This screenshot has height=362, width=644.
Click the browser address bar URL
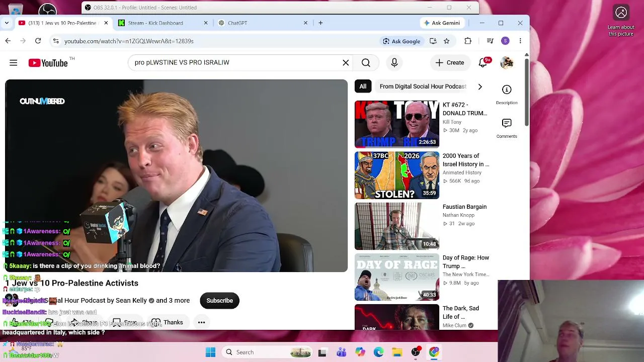[x=129, y=41]
